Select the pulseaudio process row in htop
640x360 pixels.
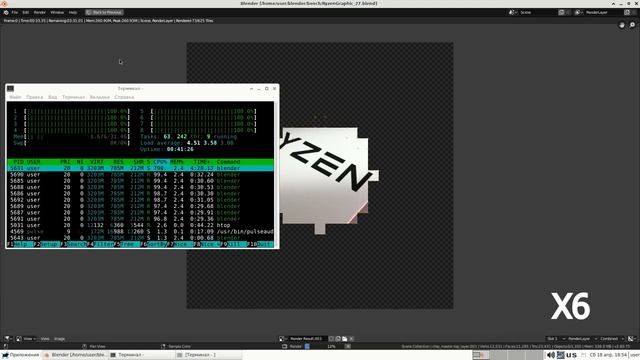[140, 231]
